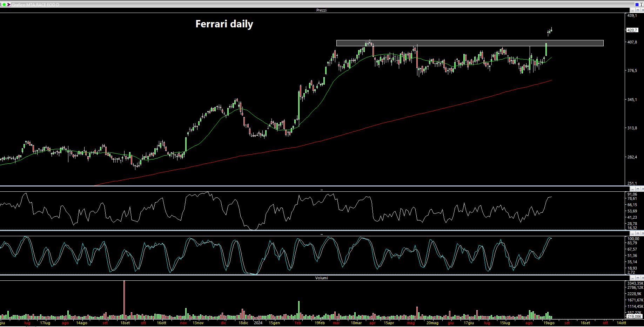644x327 pixels.
Task: Click the current price label 420,7
Action: (x=632, y=30)
